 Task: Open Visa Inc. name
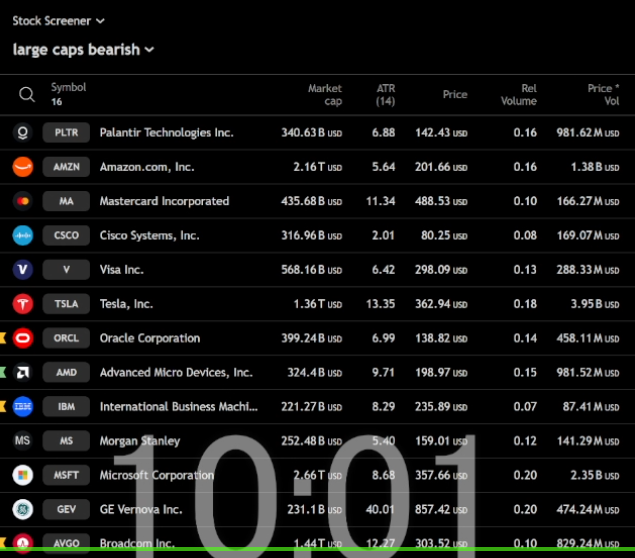tap(121, 270)
